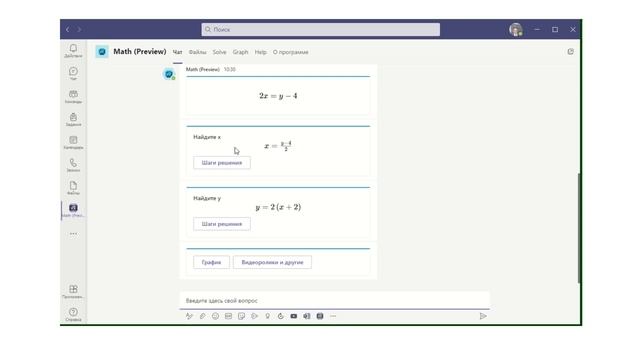Image resolution: width=640 pixels, height=360 pixels.
Task: Switch to the Файлы tab
Action: (197, 52)
